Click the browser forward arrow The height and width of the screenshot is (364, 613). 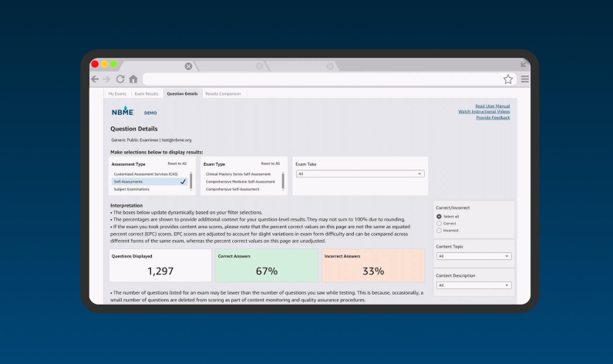(x=106, y=79)
